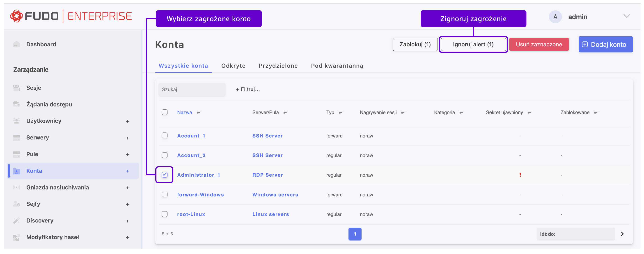
Task: Sort by Typ column sort icon
Action: (341, 112)
